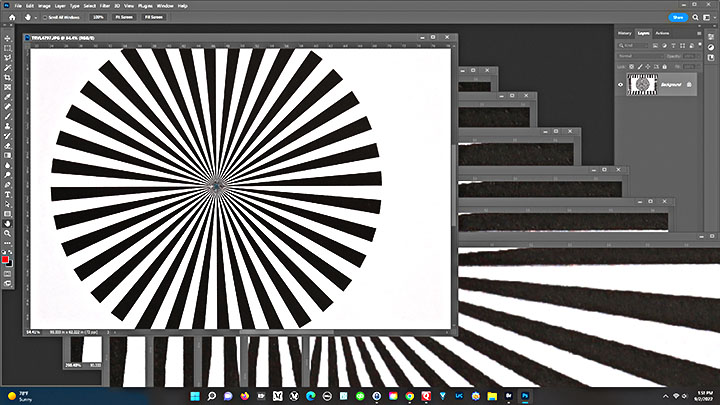Open the Fill value dropdown

pyautogui.click(x=698, y=67)
